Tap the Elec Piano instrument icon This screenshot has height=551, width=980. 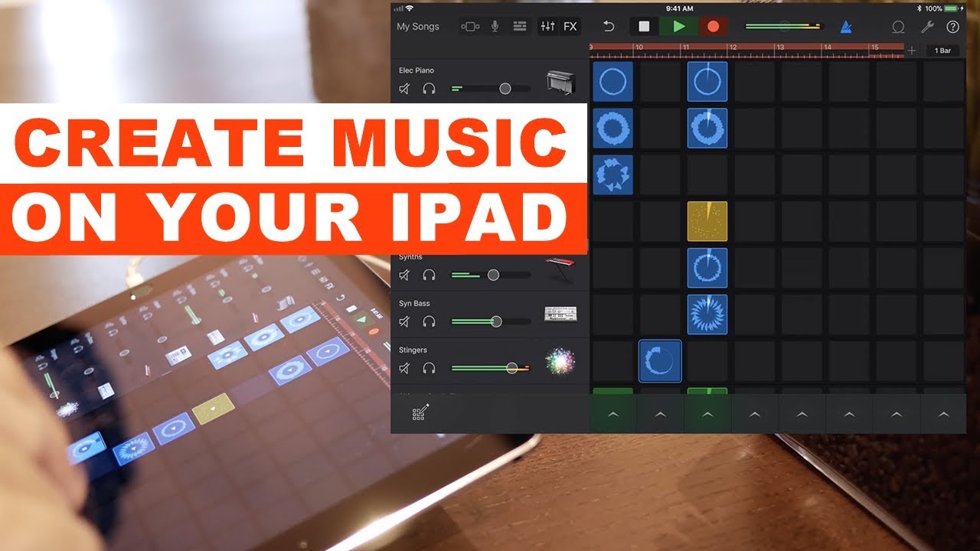560,81
